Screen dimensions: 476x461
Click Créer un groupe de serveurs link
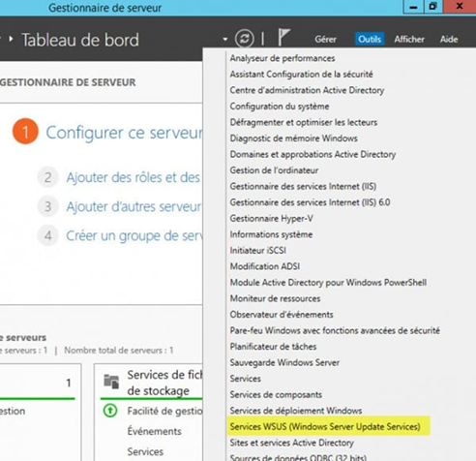point(134,235)
